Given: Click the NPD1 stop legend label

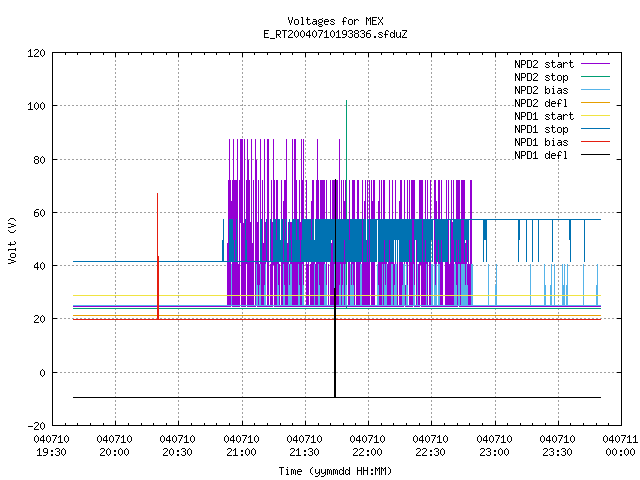Looking at the screenshot, I should pyautogui.click(x=541, y=129).
